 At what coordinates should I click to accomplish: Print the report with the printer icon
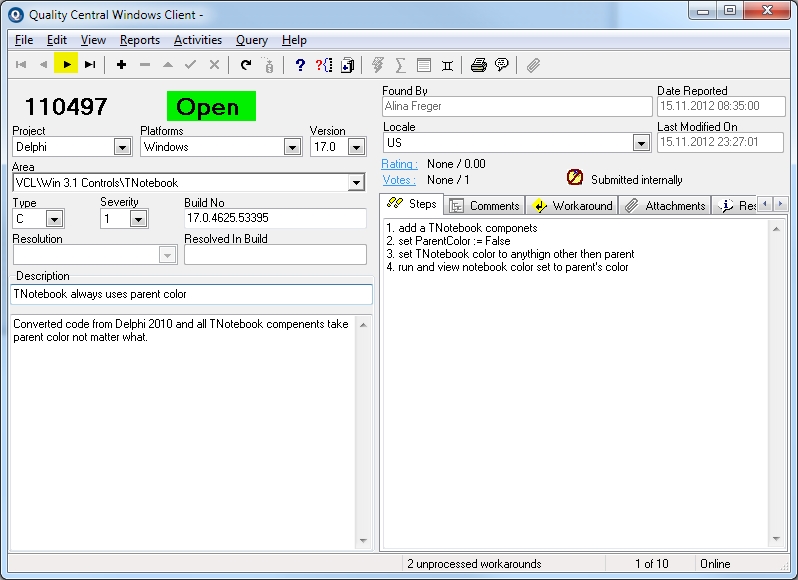click(478, 65)
